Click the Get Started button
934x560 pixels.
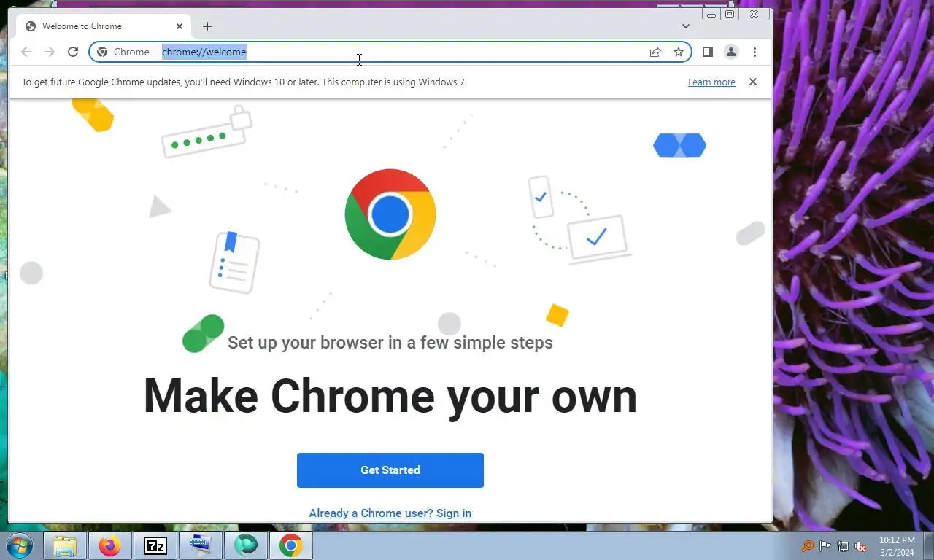pos(390,470)
